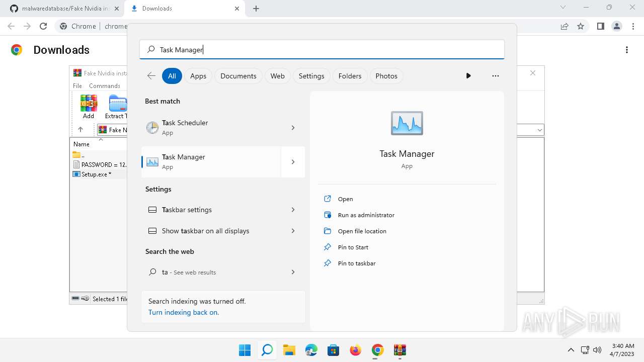Screen dimensions: 644x362
Task: Click Open file location
Action: [x=362, y=231]
